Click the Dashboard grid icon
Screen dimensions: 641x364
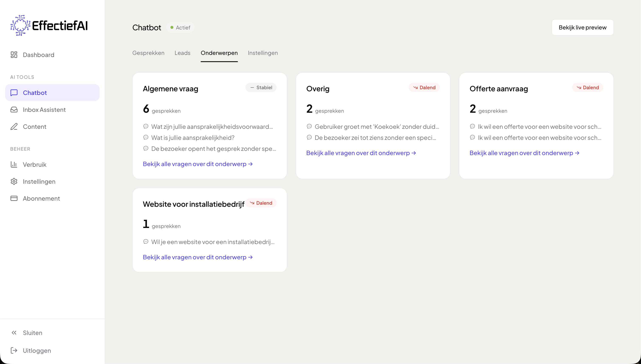coord(14,55)
